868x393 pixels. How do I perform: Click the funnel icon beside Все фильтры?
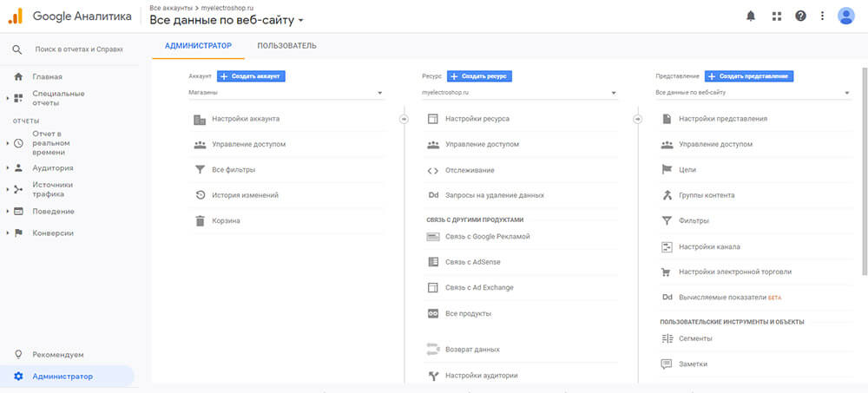pyautogui.click(x=200, y=170)
